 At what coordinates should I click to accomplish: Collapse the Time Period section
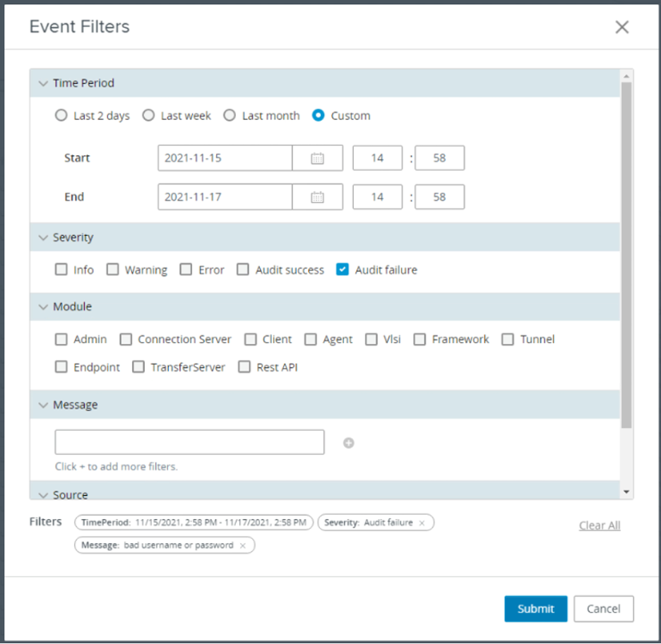(43, 83)
